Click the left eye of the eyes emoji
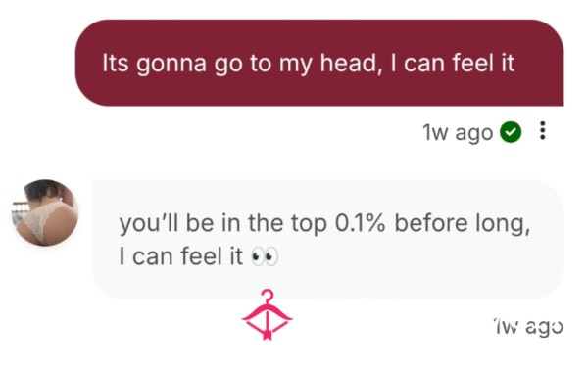 pos(258,256)
